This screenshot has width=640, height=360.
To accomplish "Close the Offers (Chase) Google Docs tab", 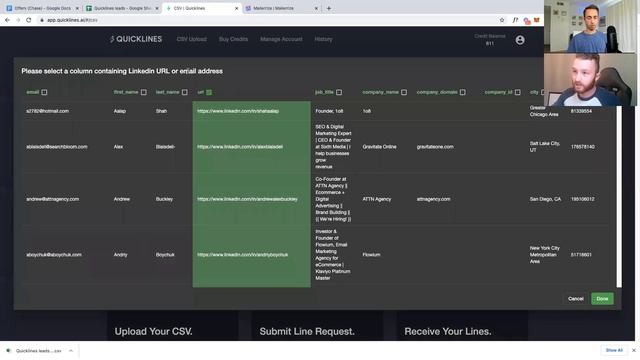I will 77,8.
